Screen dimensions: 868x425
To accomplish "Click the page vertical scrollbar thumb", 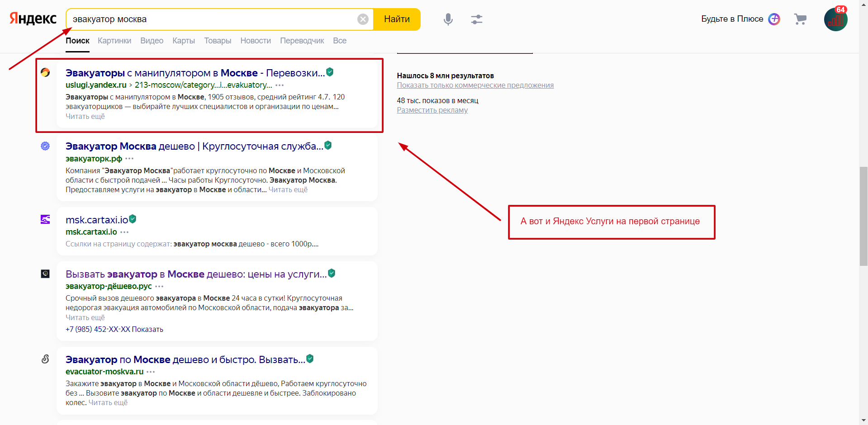I will tap(863, 216).
